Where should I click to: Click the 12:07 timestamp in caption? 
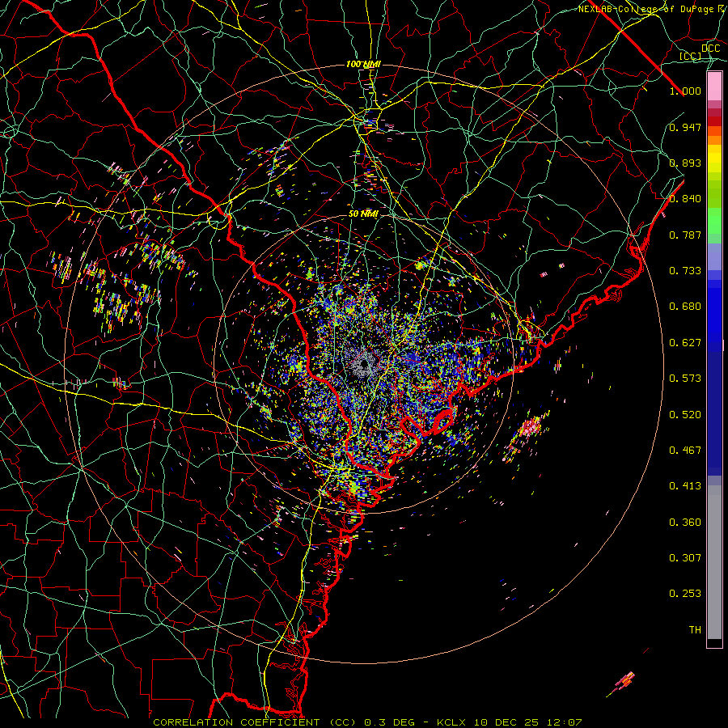[x=563, y=722]
